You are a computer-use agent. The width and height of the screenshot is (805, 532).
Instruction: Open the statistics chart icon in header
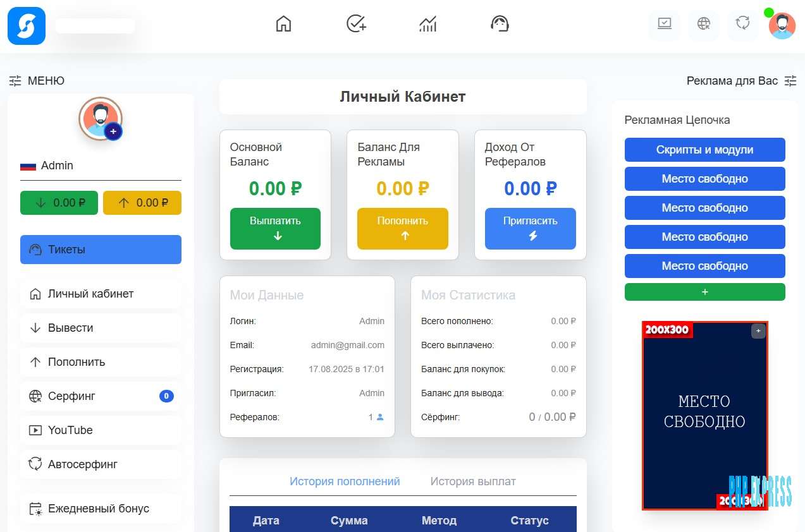(x=428, y=24)
